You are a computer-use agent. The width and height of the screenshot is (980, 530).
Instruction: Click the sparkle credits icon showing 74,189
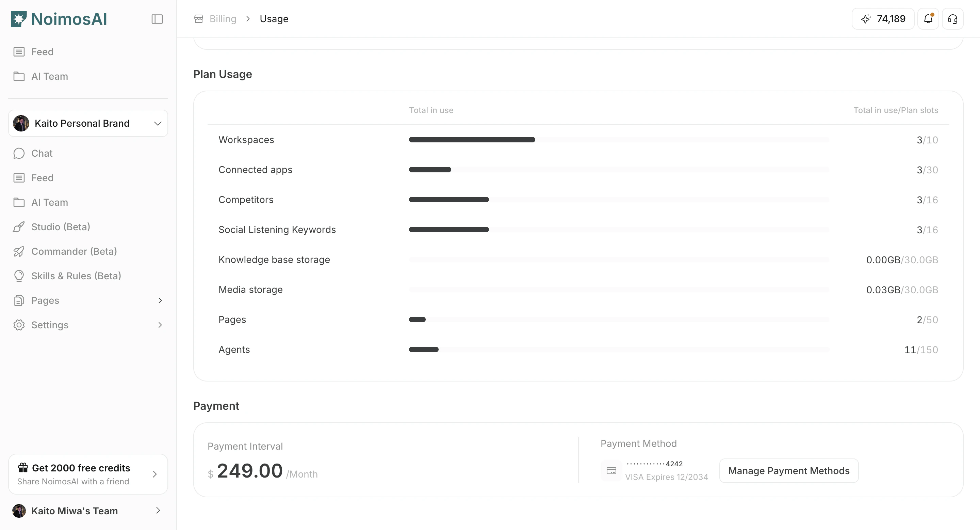(x=867, y=19)
